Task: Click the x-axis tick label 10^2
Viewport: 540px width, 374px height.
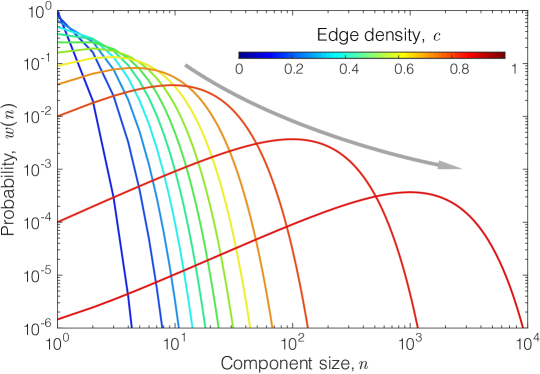Action: point(293,343)
